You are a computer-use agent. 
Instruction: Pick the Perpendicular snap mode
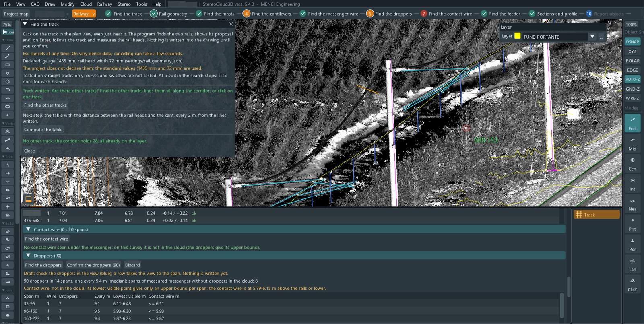pyautogui.click(x=632, y=244)
